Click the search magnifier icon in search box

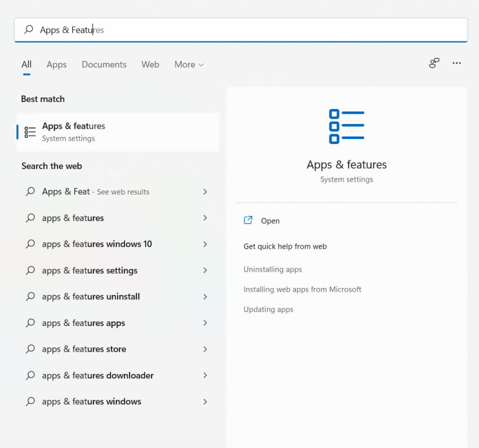tap(29, 30)
